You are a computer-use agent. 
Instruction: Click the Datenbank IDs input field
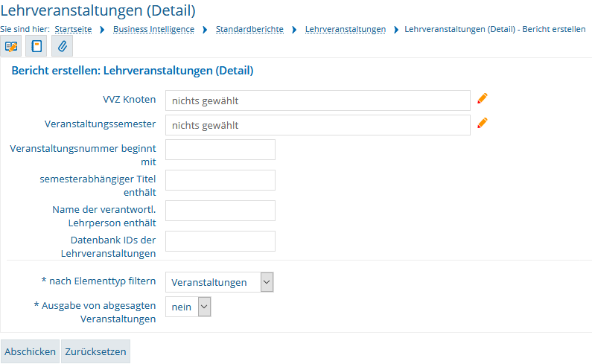[220, 241]
